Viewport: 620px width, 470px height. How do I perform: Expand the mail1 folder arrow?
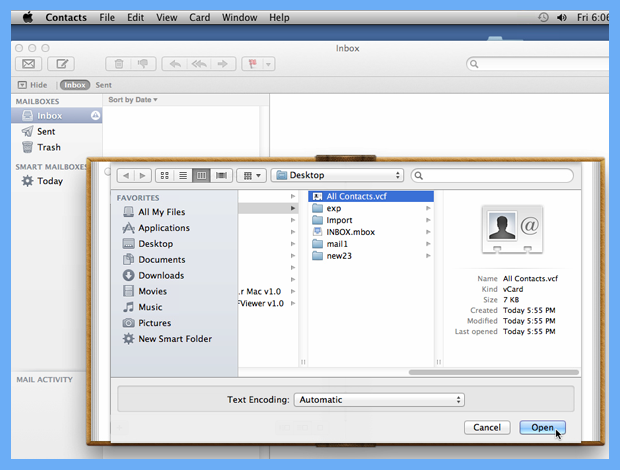pos(428,244)
